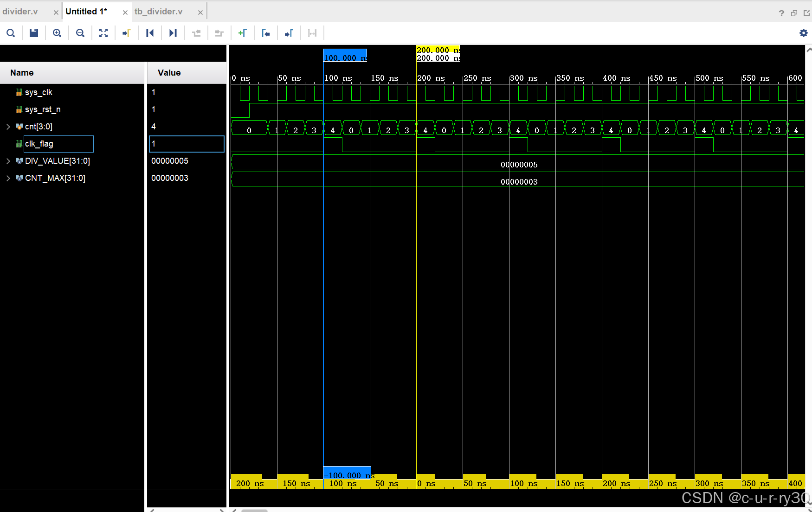The image size is (812, 512).
Task: Open waveform settings gear
Action: [803, 33]
